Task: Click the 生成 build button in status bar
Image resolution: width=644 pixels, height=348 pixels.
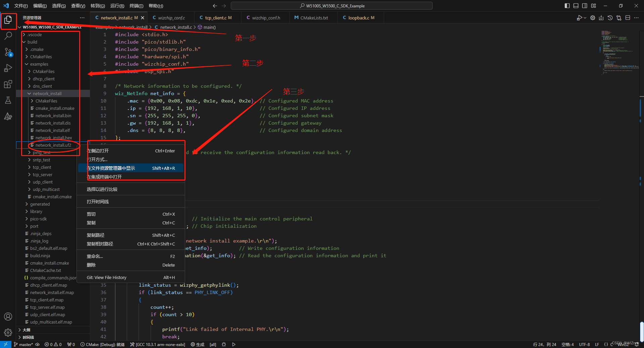Action: click(x=197, y=344)
